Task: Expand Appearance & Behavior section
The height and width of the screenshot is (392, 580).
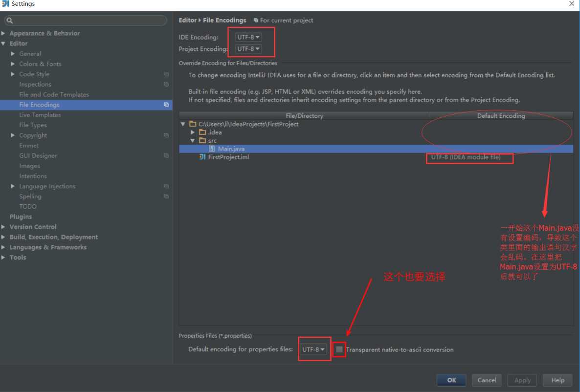Action: pos(3,33)
